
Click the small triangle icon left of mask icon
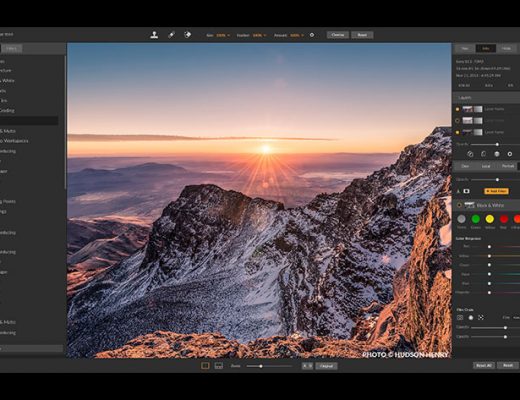pyautogui.click(x=458, y=191)
